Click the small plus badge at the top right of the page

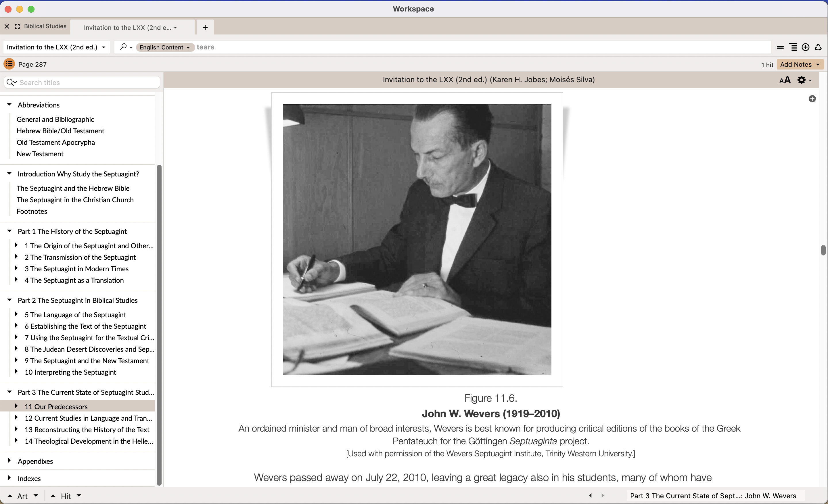pyautogui.click(x=812, y=99)
